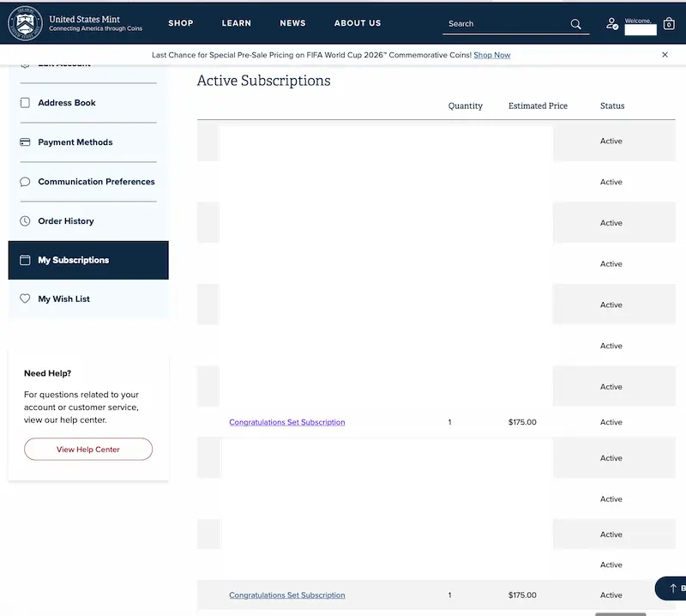Click the Quantity column header
This screenshot has height=616, width=686.
(x=465, y=106)
